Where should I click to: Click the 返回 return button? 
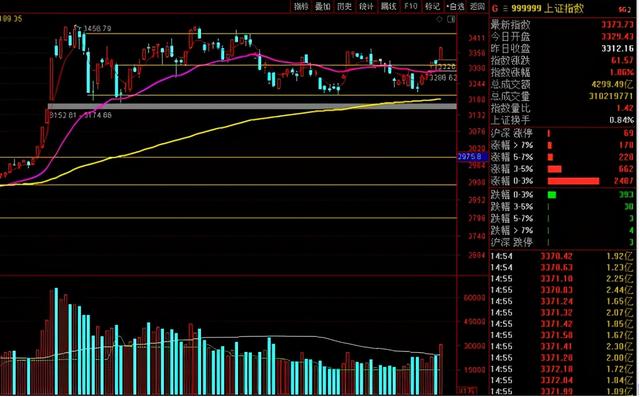[477, 6]
